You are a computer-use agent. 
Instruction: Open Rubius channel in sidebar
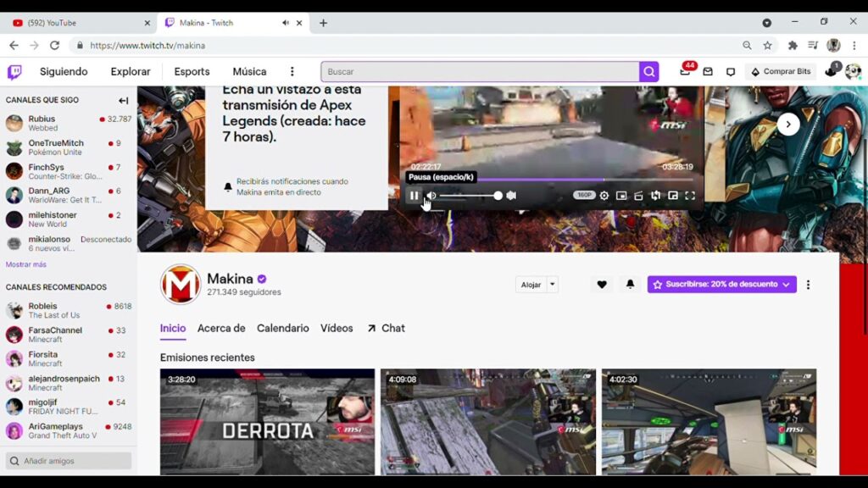pos(69,123)
